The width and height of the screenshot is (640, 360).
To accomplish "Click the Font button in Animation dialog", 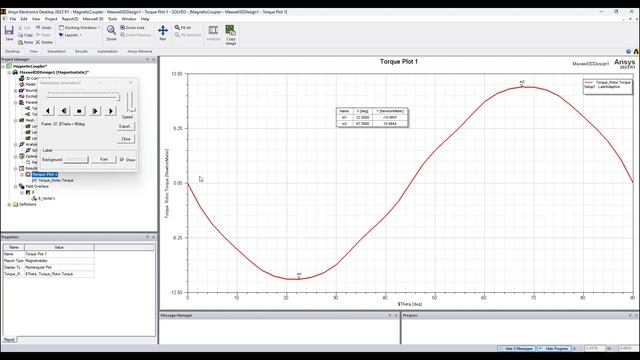I will 104,159.
